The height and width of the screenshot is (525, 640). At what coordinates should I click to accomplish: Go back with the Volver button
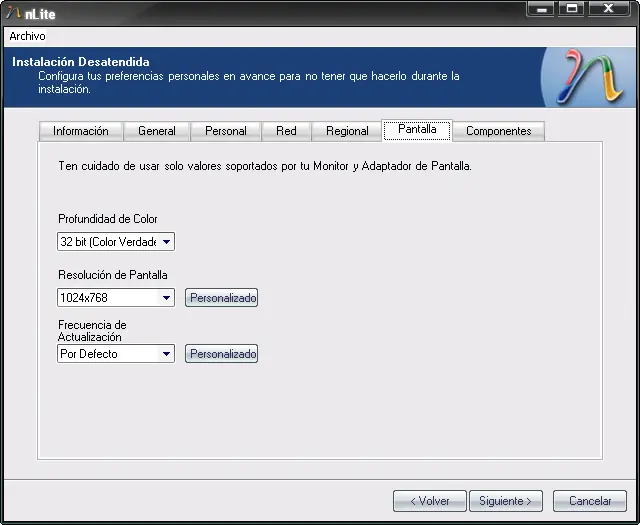click(430, 501)
